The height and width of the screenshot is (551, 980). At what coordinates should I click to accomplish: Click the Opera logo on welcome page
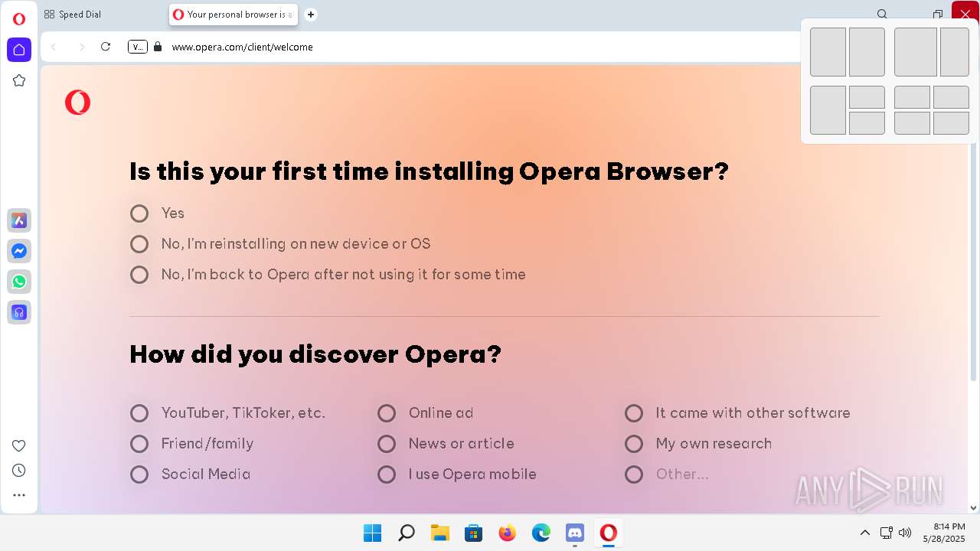click(x=77, y=102)
